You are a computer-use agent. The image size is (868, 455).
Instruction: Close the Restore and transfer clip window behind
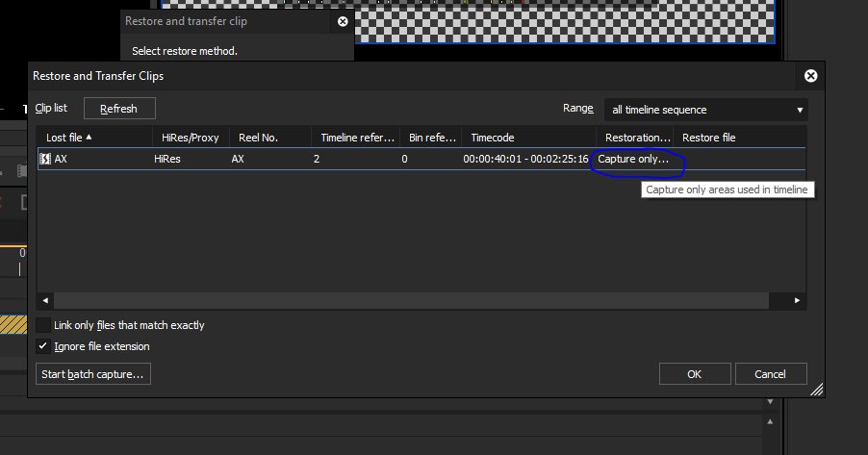343,21
